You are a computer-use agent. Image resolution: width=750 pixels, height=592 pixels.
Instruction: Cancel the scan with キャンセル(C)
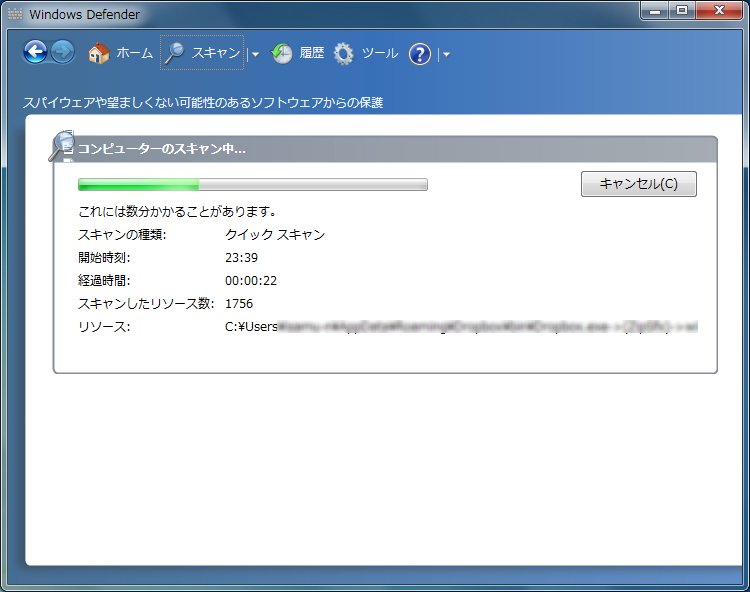click(x=639, y=184)
